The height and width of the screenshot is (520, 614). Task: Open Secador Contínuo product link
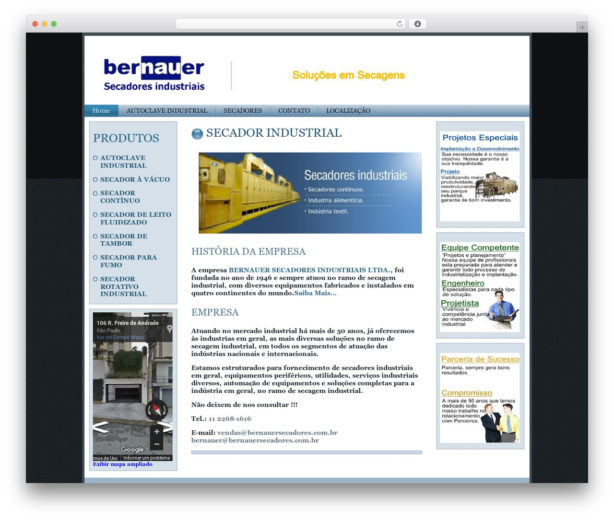click(120, 197)
